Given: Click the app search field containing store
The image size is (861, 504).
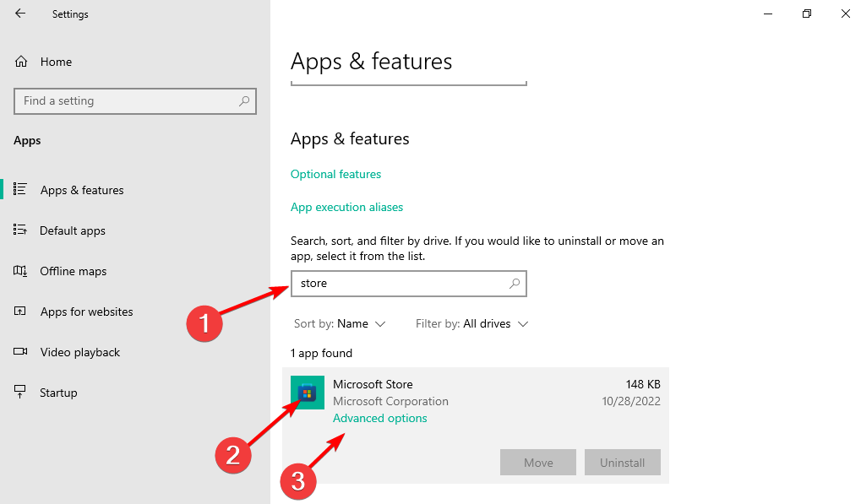Looking at the screenshot, I should click(409, 284).
